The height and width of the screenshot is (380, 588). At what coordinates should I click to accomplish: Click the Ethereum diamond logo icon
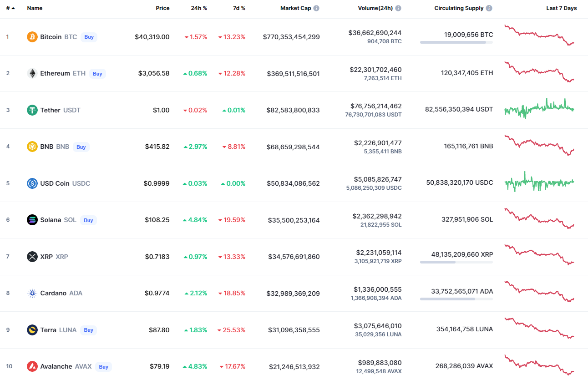pos(32,73)
